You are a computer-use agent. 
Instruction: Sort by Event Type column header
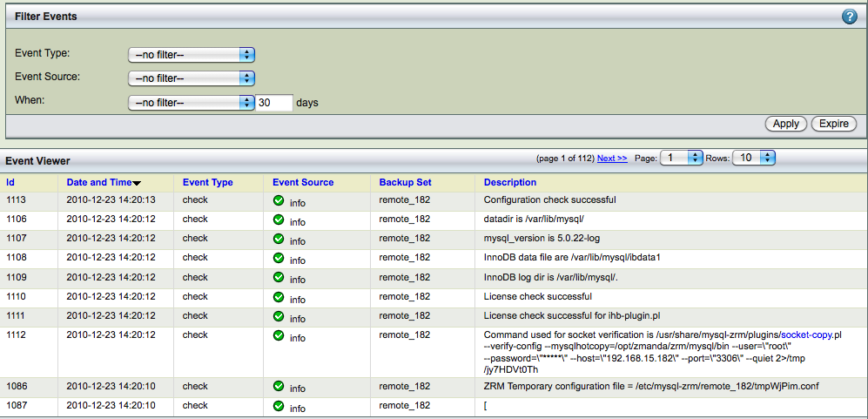207,182
